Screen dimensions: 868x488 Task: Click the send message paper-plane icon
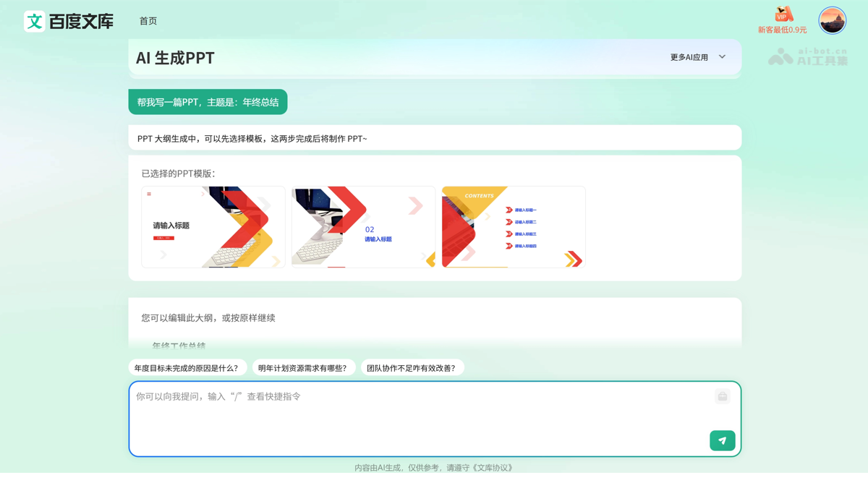(722, 440)
